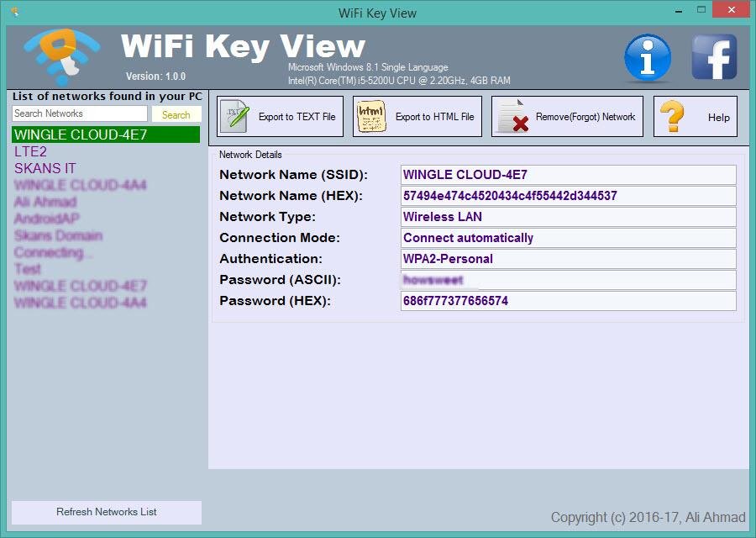Viewport: 756px width, 538px height.
Task: Close the WiFi Key View window
Action: (x=732, y=9)
